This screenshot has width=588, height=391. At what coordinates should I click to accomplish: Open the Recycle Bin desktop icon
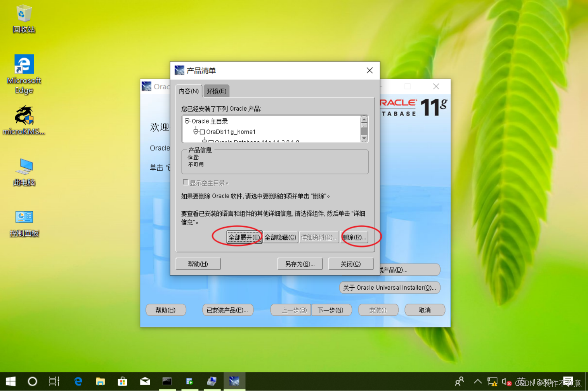tap(24, 19)
